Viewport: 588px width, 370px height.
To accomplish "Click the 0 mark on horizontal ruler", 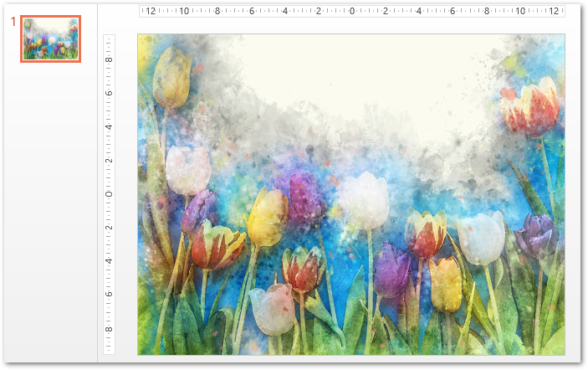I will [351, 11].
